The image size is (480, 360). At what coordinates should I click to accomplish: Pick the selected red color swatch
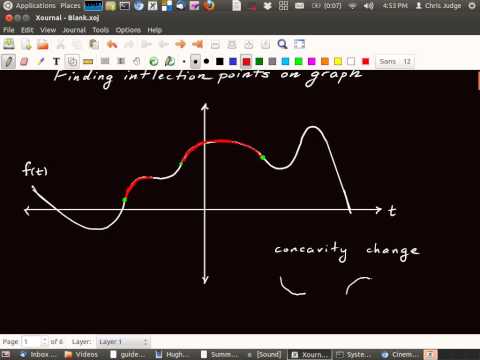pos(246,61)
